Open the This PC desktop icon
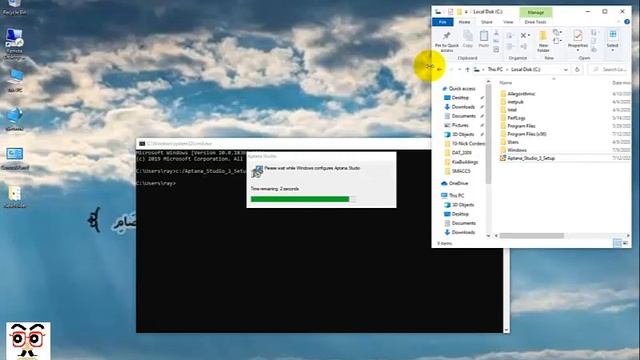Screen dimensions: 640x360 (15, 80)
